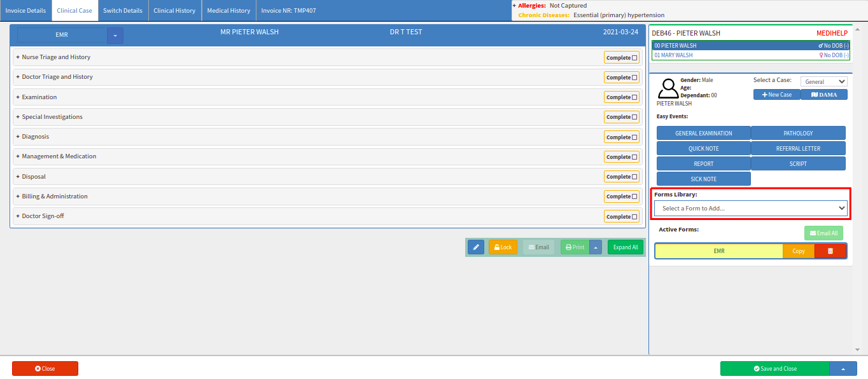Open the Forms Library select dropdown
868x379 pixels.
pos(751,208)
